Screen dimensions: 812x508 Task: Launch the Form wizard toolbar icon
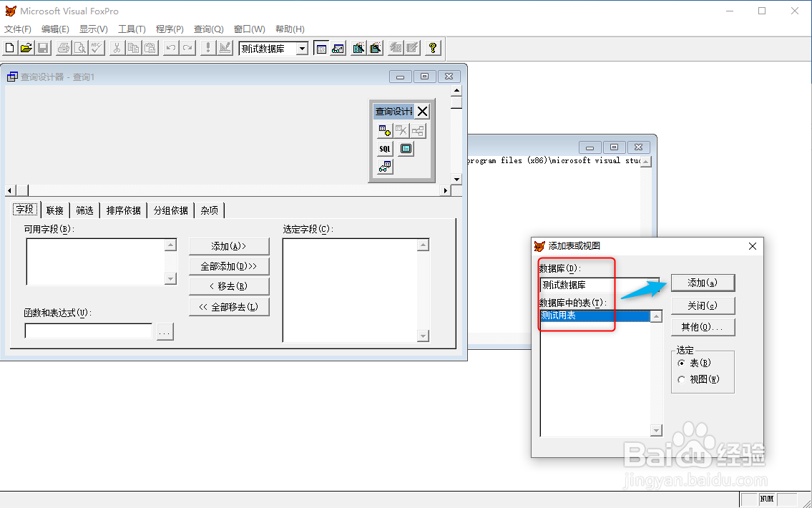click(x=358, y=48)
